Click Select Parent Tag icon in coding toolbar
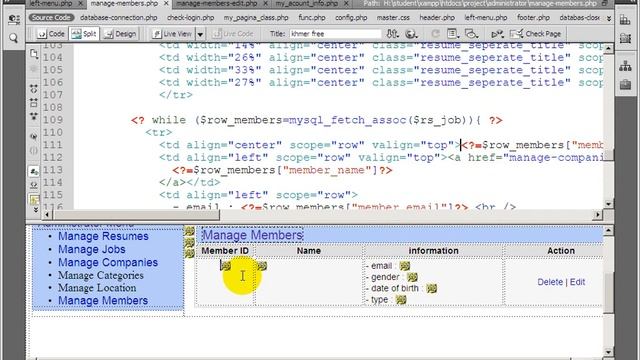The width and height of the screenshot is (640, 360). [34, 136]
